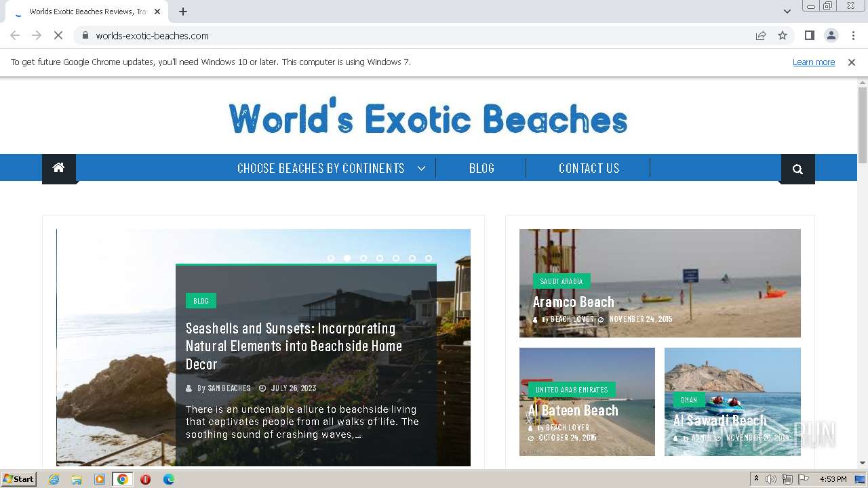Launch Opera from taskbar
The width and height of the screenshot is (868, 488).
[x=145, y=479]
